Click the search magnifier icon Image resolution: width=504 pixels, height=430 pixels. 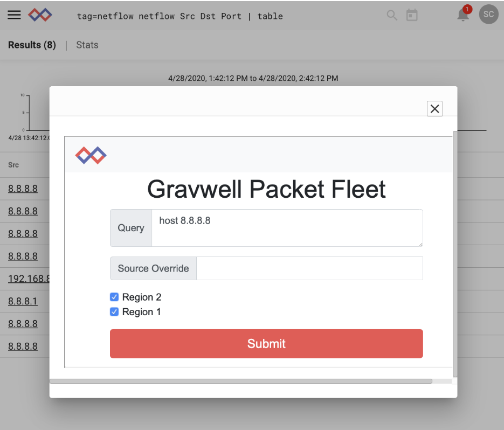[392, 15]
